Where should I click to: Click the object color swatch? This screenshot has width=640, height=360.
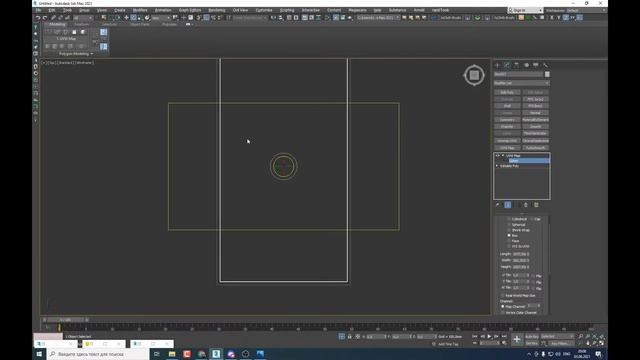(547, 74)
